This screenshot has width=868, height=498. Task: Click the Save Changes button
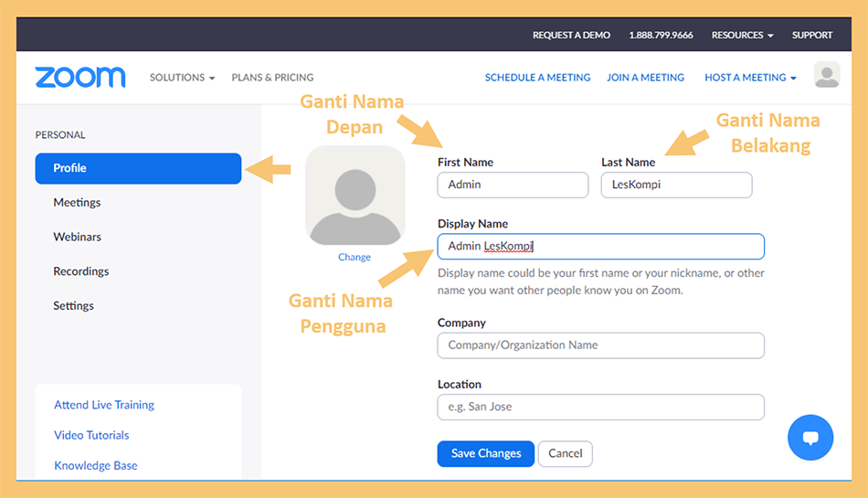click(x=486, y=454)
